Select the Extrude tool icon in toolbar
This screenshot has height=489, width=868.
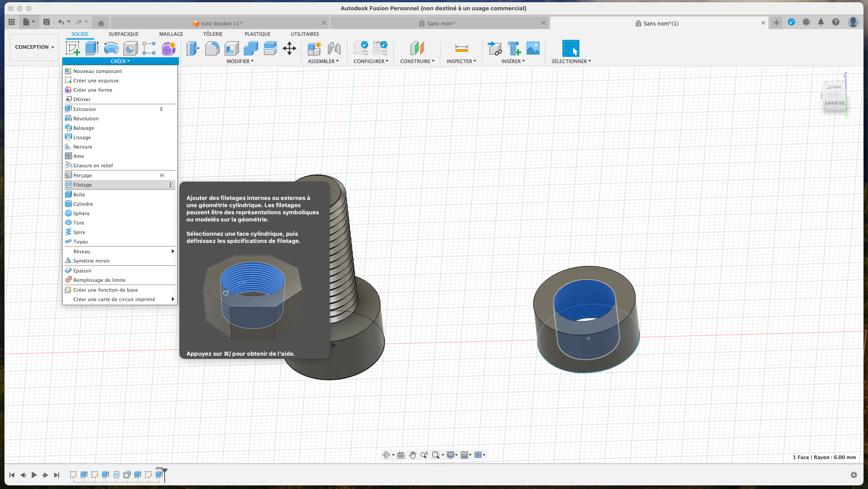tap(92, 48)
